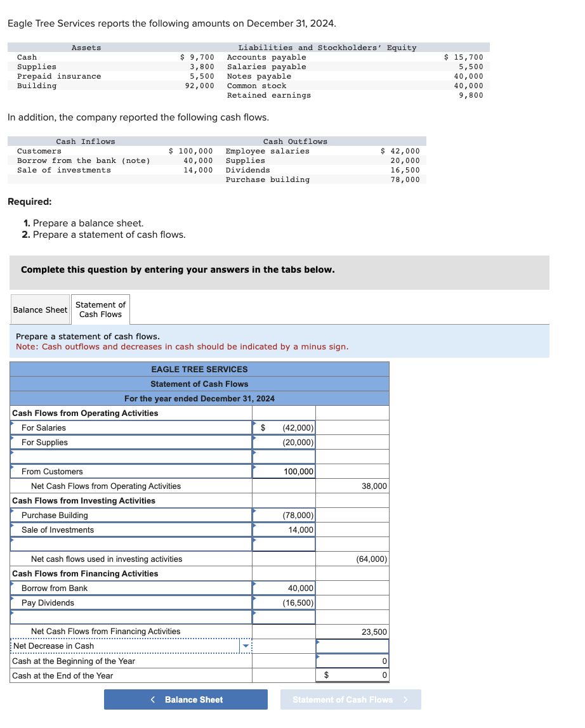Open the Net Decrease in Cash label dropdown

pyautogui.click(x=246, y=646)
